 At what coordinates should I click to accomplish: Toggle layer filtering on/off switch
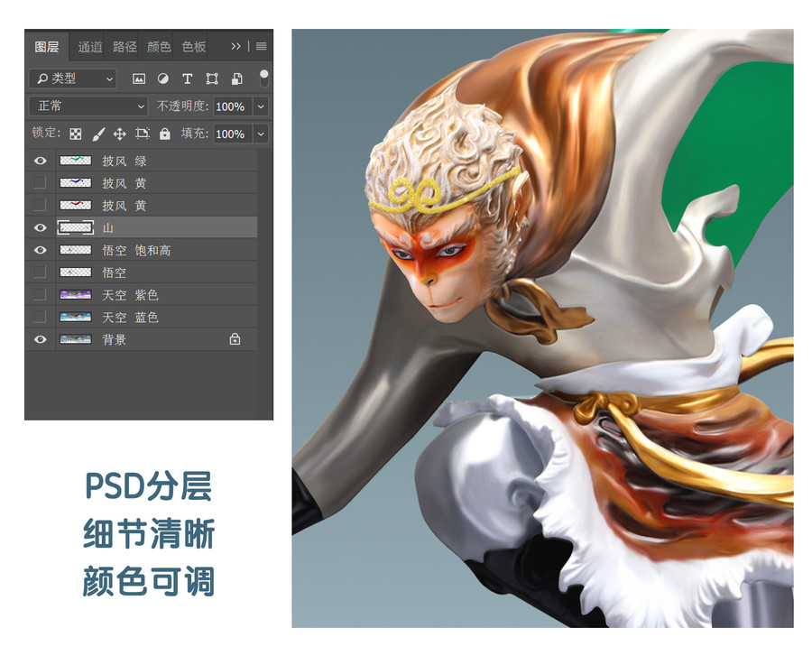click(x=264, y=79)
